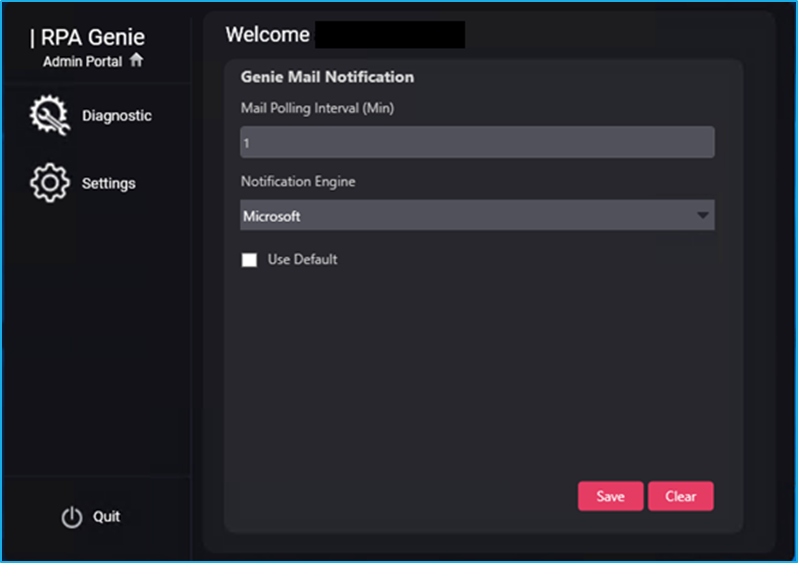Click the home icon beside Admin Portal
The width and height of the screenshot is (798, 563).
click(x=136, y=60)
